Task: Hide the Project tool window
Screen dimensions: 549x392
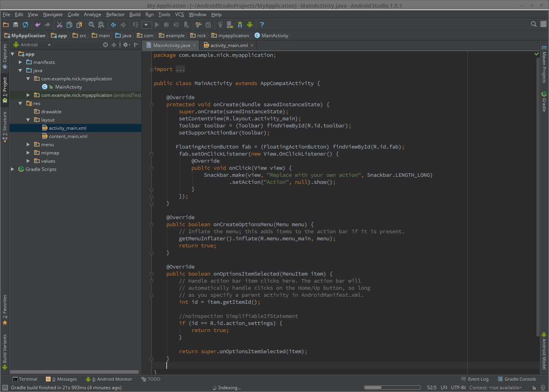Action: click(x=136, y=45)
